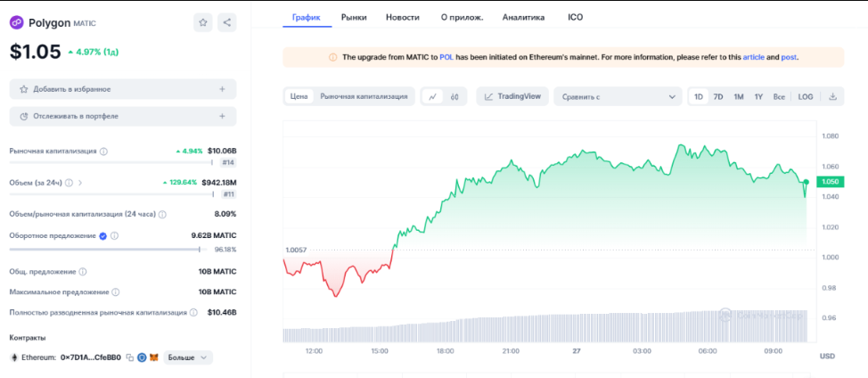Click the shield icon next to contract address
This screenshot has width=868, height=378.
(x=142, y=358)
